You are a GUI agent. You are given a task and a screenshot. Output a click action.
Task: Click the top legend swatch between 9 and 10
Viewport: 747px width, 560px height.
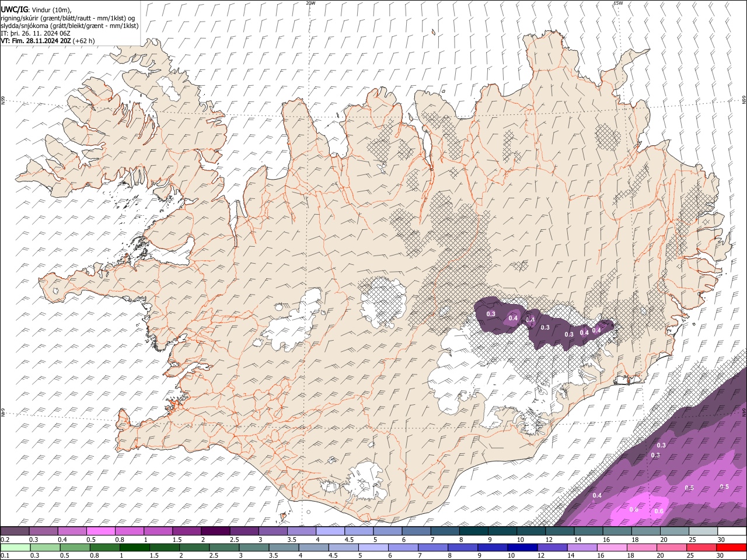(x=502, y=531)
